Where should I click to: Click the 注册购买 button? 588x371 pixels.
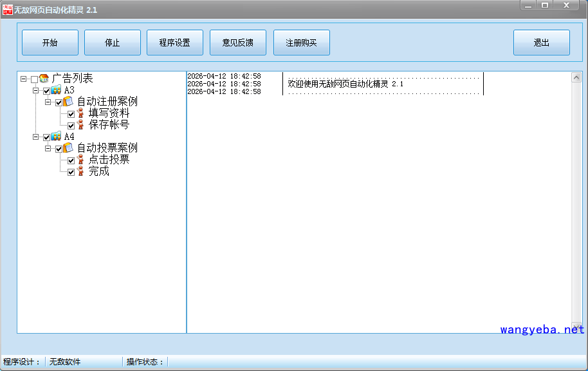(x=301, y=43)
